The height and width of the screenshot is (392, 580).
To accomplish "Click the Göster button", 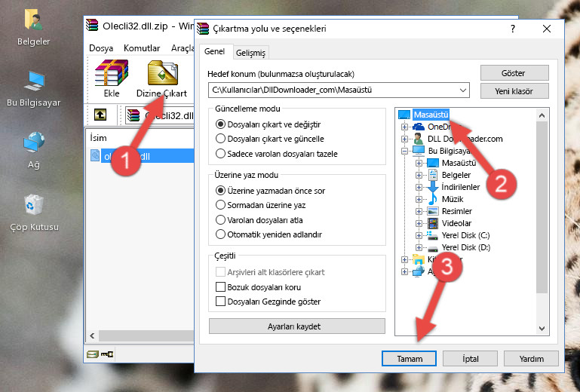I will pos(514,73).
